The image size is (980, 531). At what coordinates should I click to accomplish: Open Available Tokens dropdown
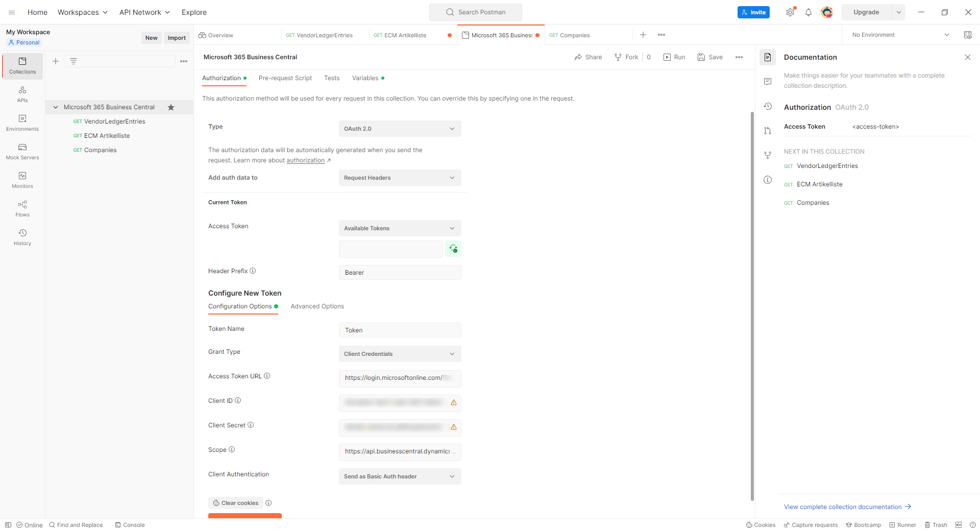tap(400, 228)
